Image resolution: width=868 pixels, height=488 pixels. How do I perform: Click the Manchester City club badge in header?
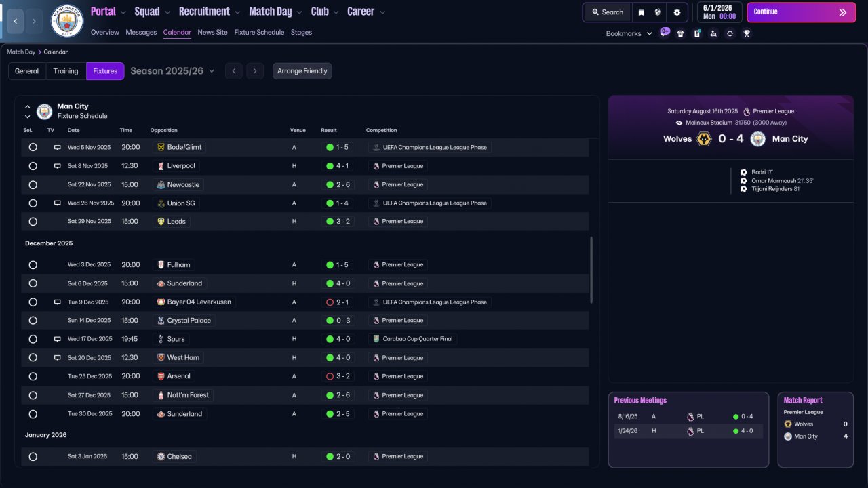tap(67, 21)
